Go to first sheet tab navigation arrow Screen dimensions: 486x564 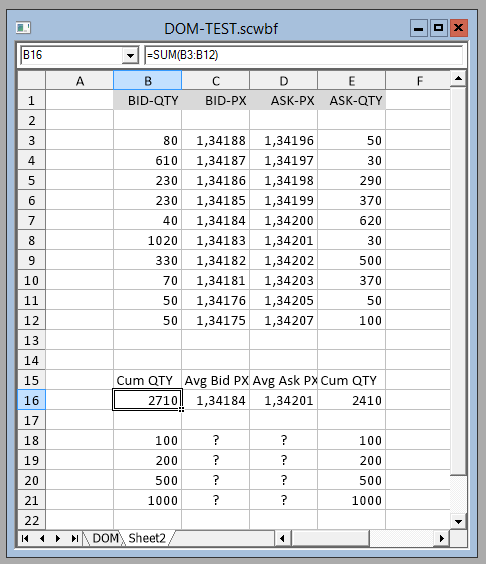(x=25, y=538)
